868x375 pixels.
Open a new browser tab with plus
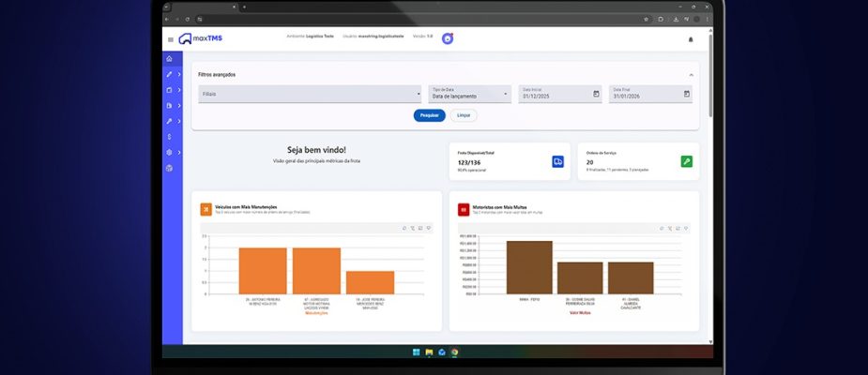245,7
